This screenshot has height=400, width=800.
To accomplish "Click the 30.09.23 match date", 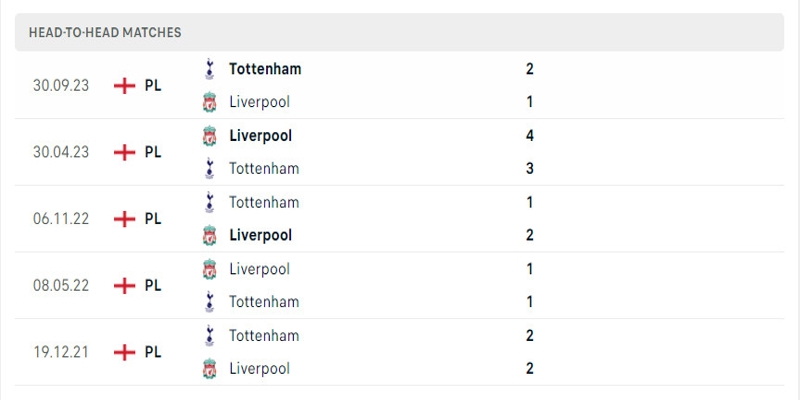I will tap(60, 86).
